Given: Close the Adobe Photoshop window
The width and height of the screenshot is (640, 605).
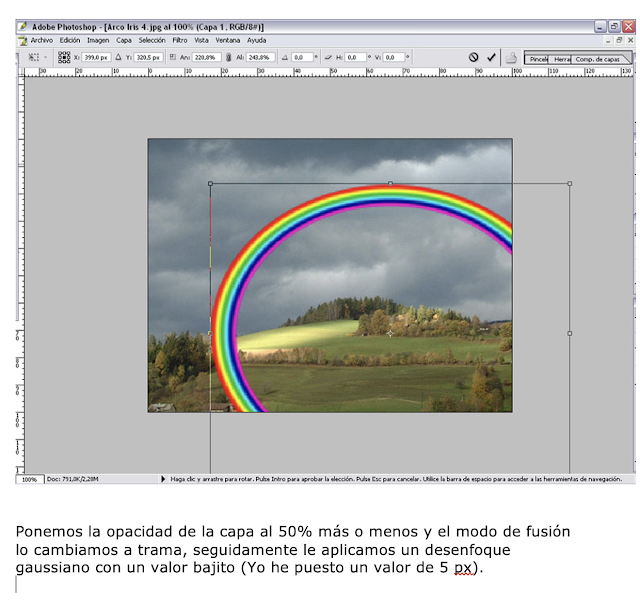Looking at the screenshot, I should click(628, 27).
